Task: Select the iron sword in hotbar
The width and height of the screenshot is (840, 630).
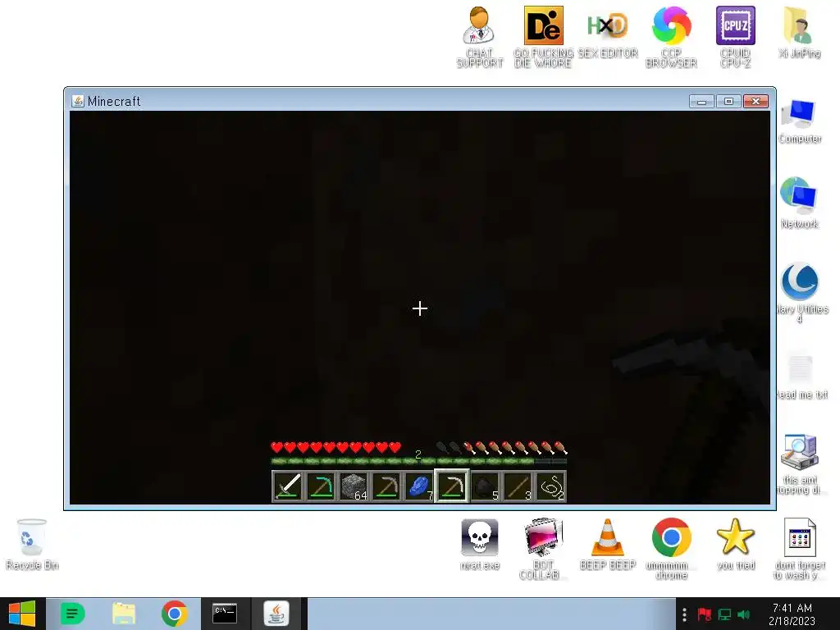Action: point(288,486)
